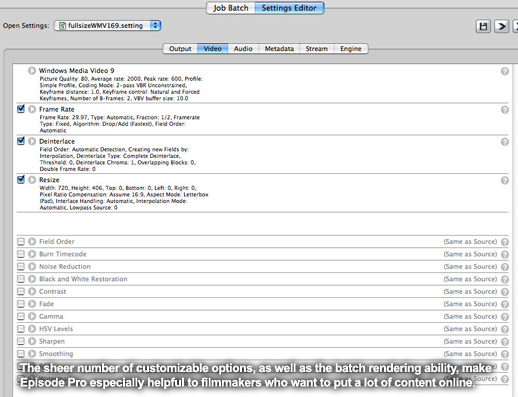The width and height of the screenshot is (518, 397).
Task: Enable the Noise Reduction checkbox
Action: click(21, 266)
